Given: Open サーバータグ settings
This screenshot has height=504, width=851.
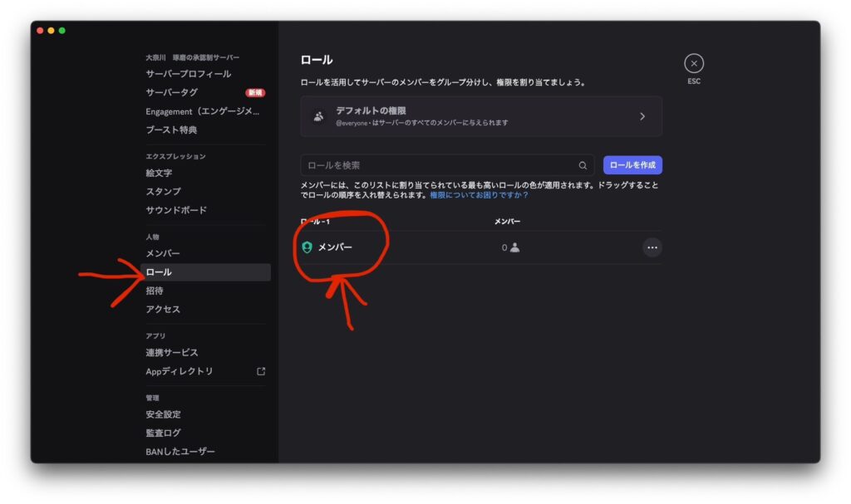Looking at the screenshot, I should pyautogui.click(x=171, y=93).
